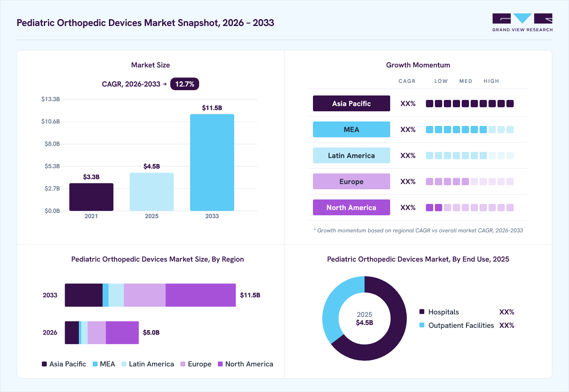Image resolution: width=569 pixels, height=392 pixels.
Task: Click the growth momentum footnote text
Action: 418,230
